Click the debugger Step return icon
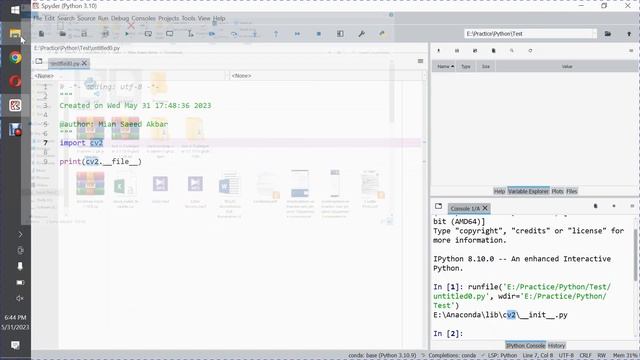 pos(276,34)
